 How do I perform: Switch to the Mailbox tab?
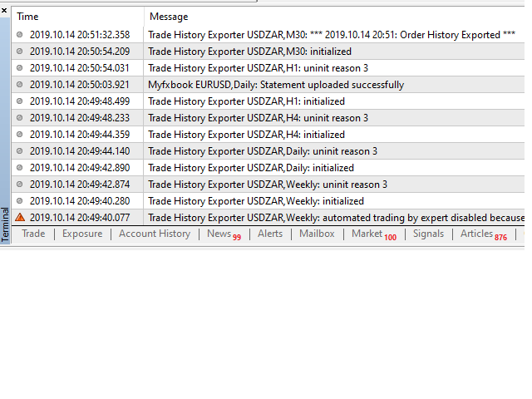click(317, 234)
